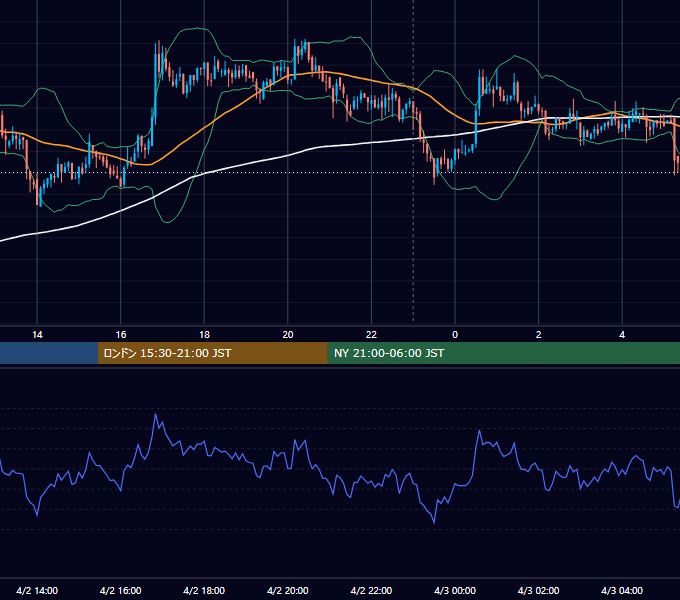Click the 4/2 16:00 time label
The width and height of the screenshot is (680, 600).
[x=121, y=590]
